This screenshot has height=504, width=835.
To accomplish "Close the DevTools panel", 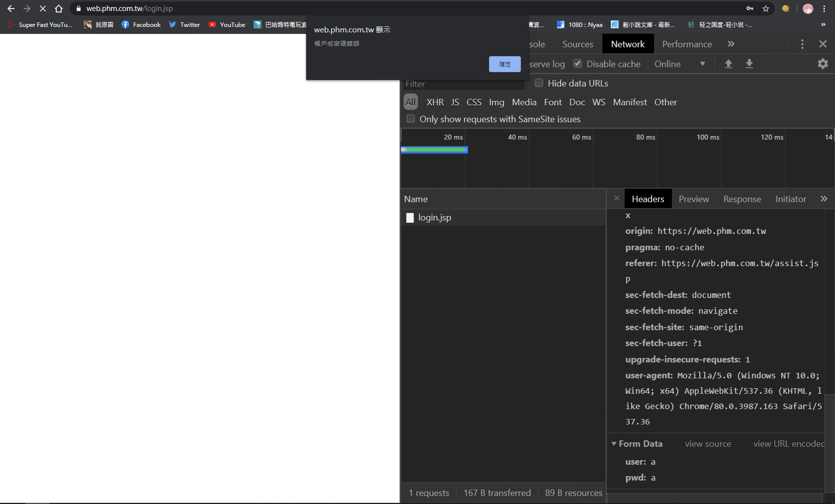I will 823,44.
